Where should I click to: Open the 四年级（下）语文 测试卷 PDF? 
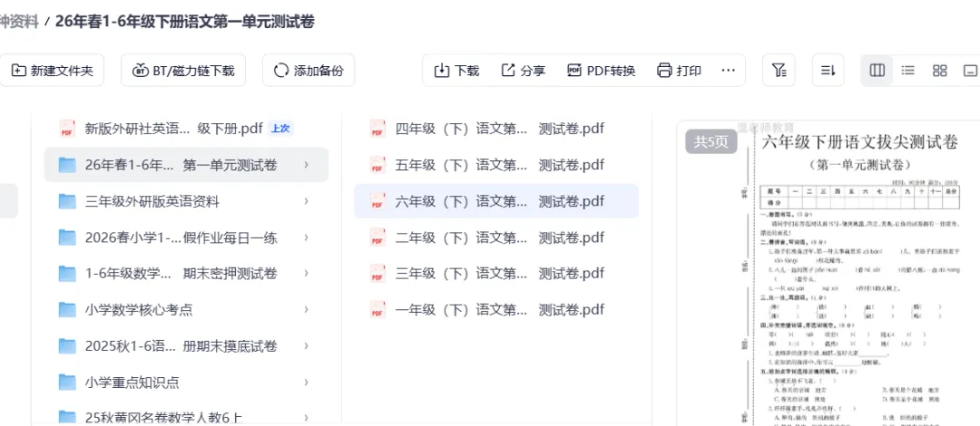499,129
